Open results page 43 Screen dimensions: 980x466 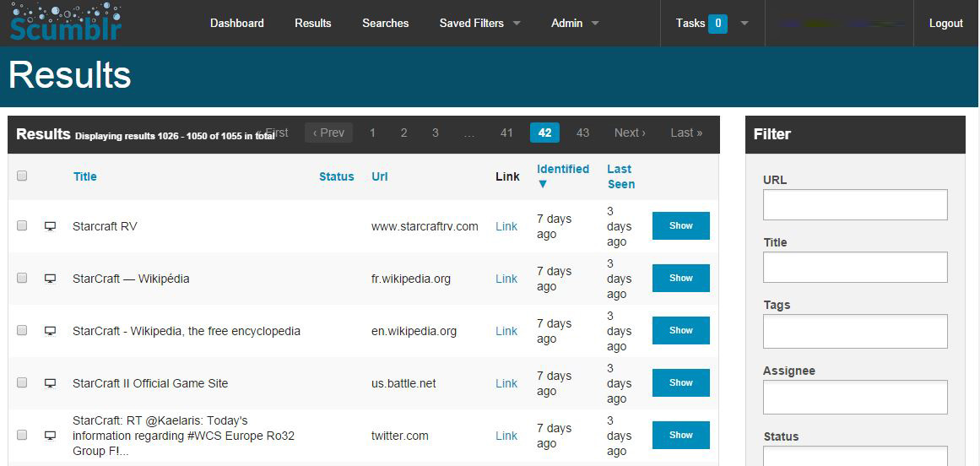coord(582,133)
